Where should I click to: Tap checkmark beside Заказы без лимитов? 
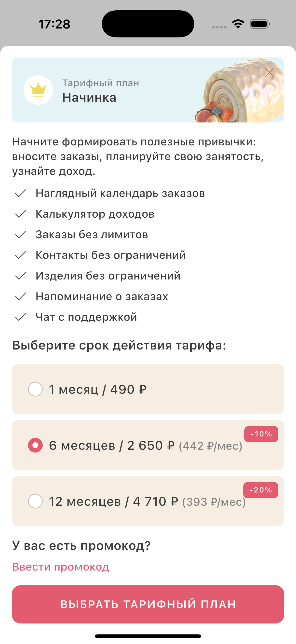tap(20, 235)
